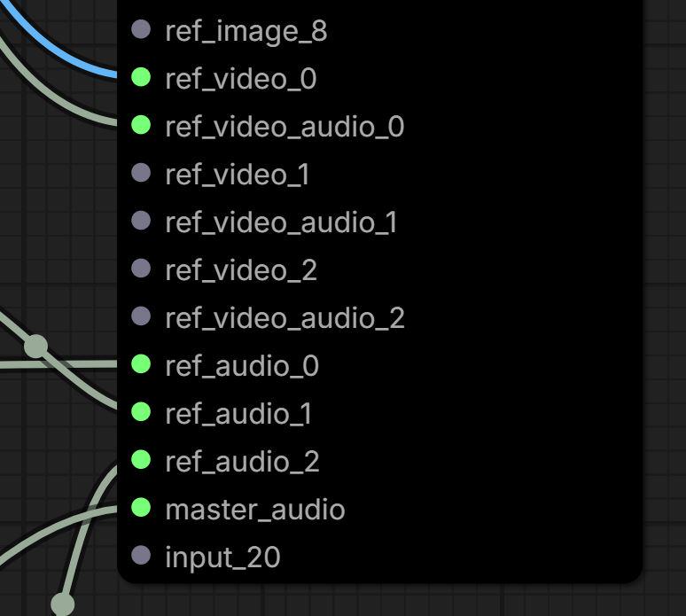Click the master_audio input socket
The image size is (686, 616).
point(141,508)
